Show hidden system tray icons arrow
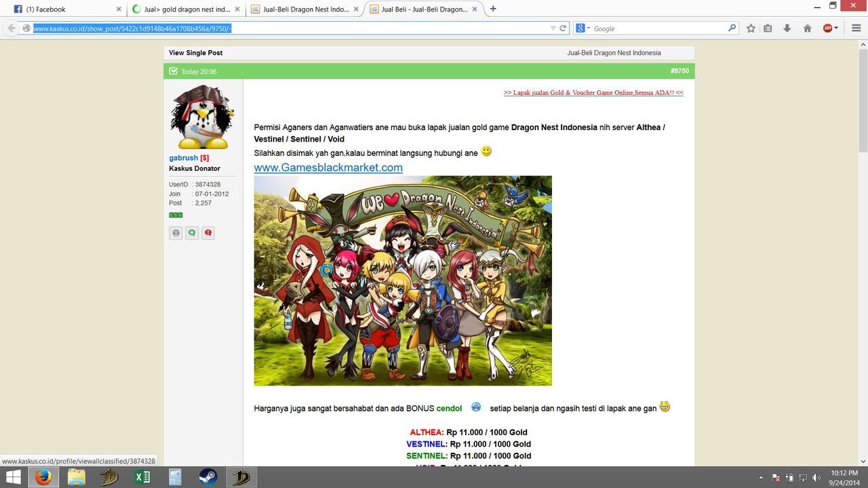868x488 pixels. pos(761,477)
